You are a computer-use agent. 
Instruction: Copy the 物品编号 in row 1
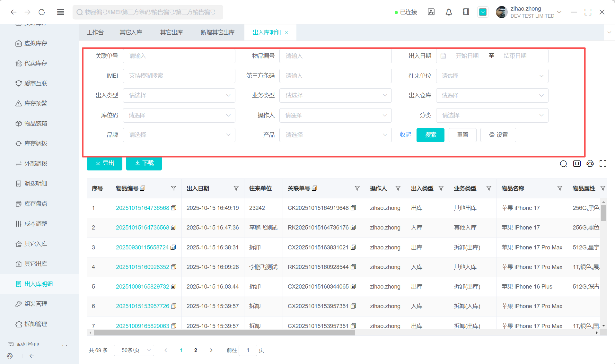pos(174,208)
